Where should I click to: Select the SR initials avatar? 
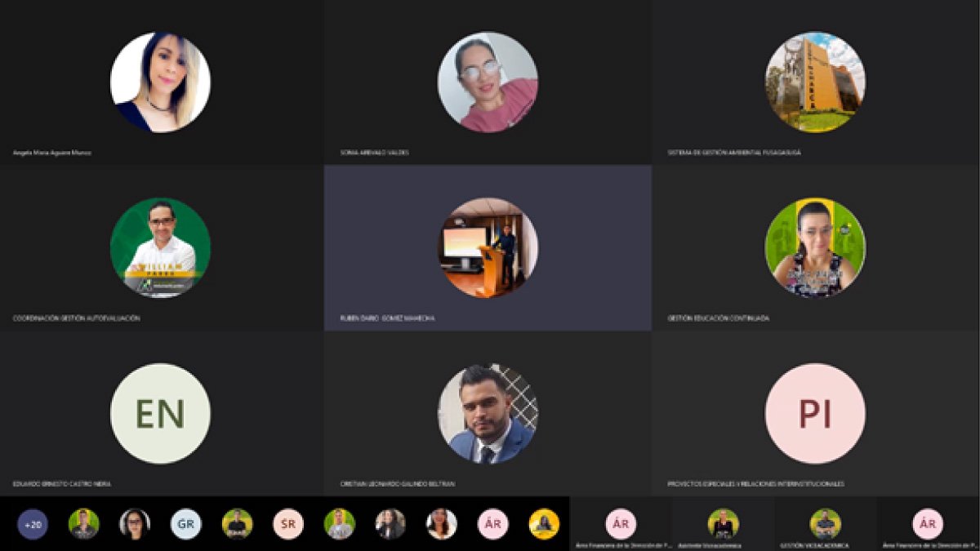point(288,524)
